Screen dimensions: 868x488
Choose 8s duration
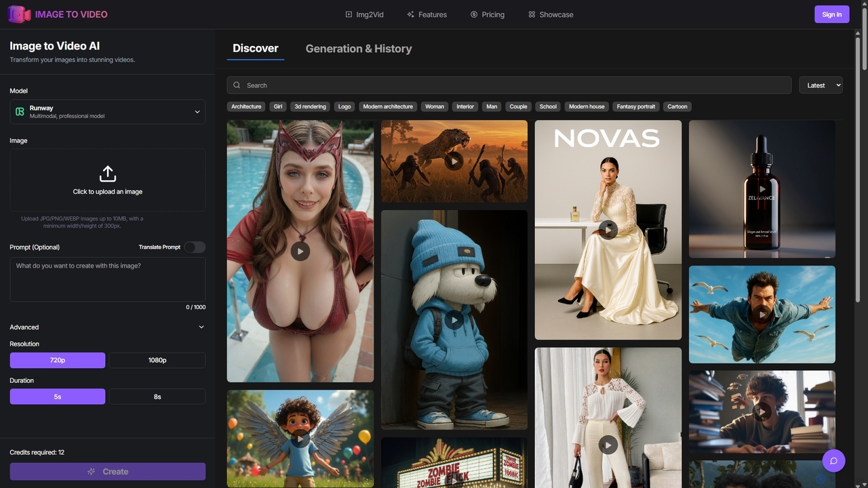coord(157,396)
